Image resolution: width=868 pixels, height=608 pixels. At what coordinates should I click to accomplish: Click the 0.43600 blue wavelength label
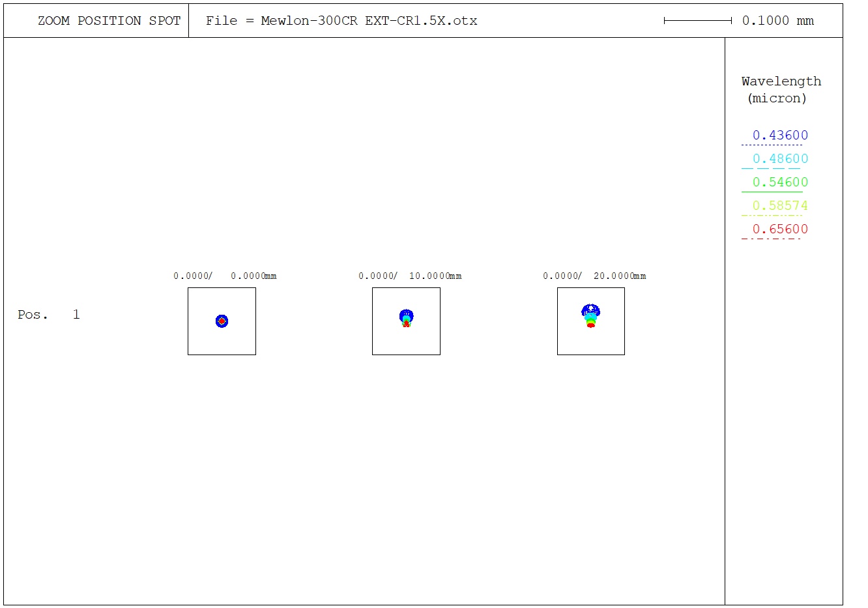point(779,136)
